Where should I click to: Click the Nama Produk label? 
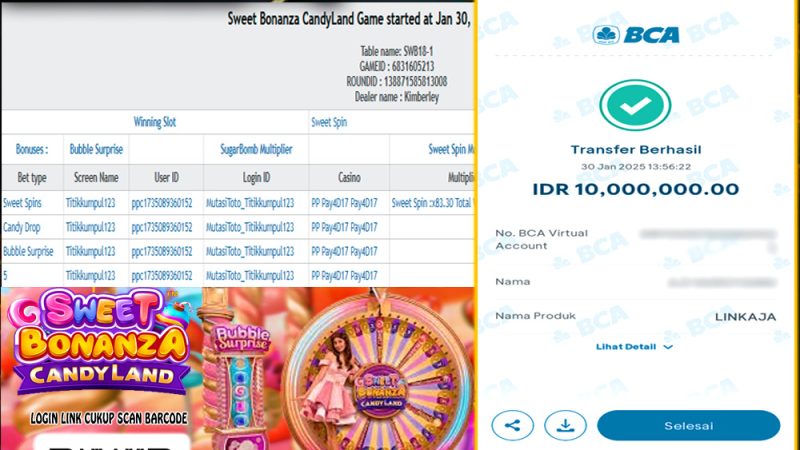click(535, 316)
